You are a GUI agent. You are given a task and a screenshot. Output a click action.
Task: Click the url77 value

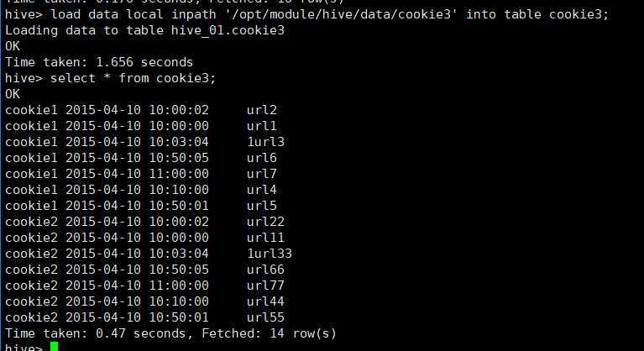click(x=265, y=286)
